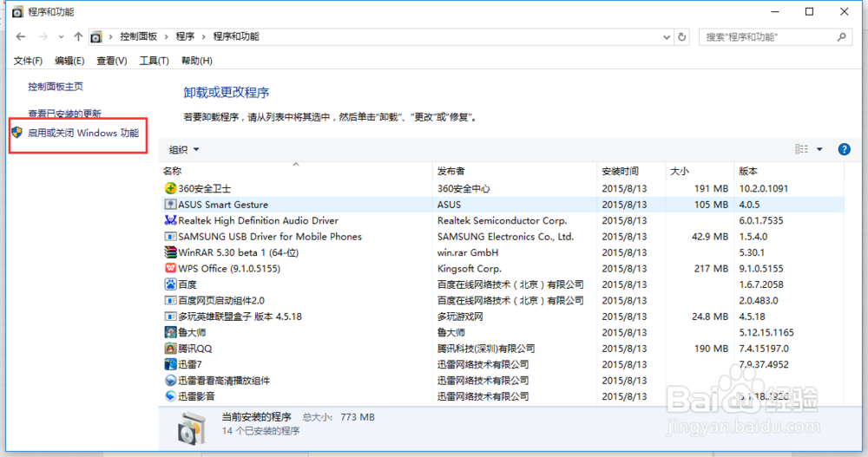Select the 217 MB size cell
The image size is (868, 457).
[x=712, y=268]
